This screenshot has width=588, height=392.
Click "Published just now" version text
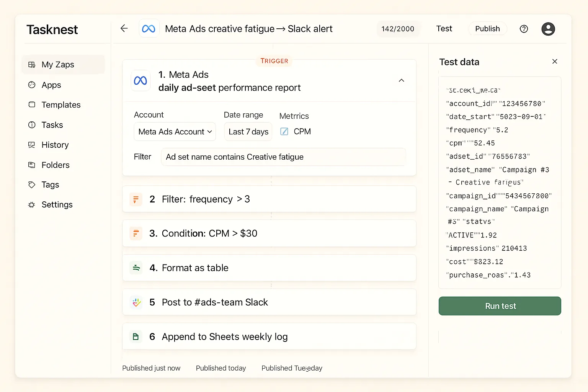click(151, 368)
